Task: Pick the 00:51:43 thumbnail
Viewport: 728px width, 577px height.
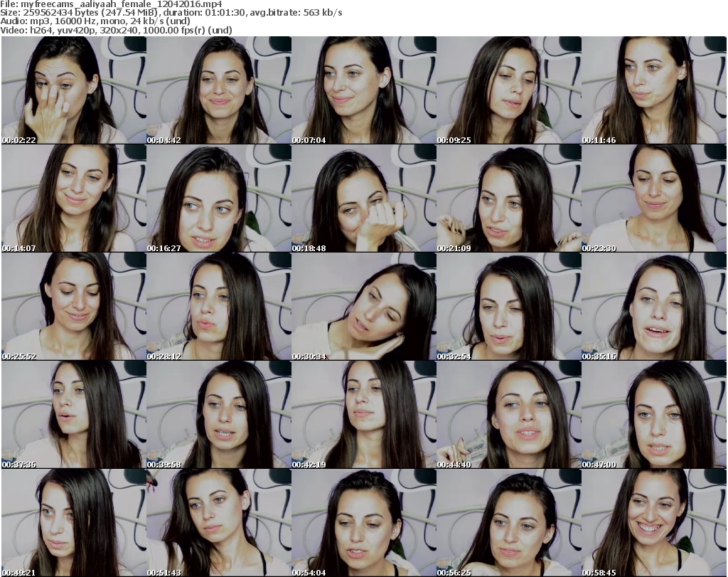Action: click(218, 522)
